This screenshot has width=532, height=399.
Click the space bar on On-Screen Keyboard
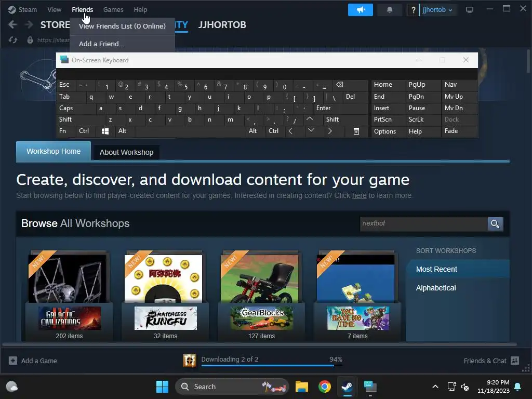(190, 131)
